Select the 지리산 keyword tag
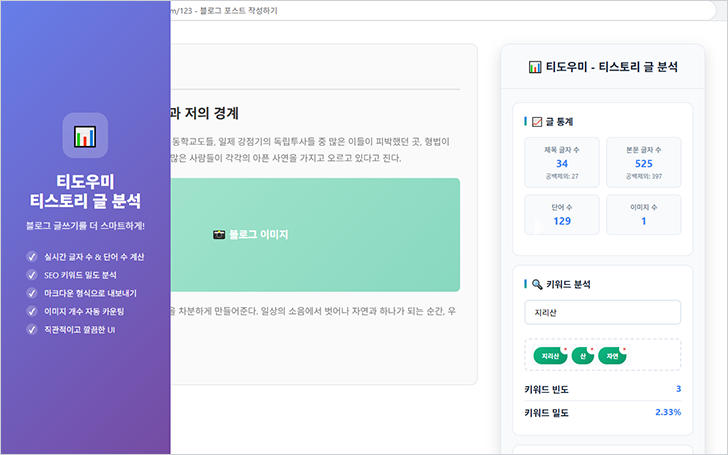Screen dimensions: 728x455 (551, 356)
